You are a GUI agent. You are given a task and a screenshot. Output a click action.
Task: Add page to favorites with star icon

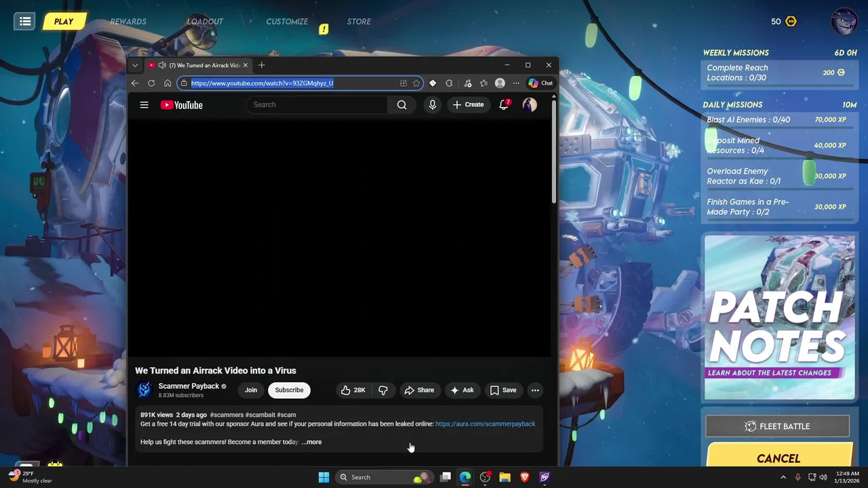point(416,83)
